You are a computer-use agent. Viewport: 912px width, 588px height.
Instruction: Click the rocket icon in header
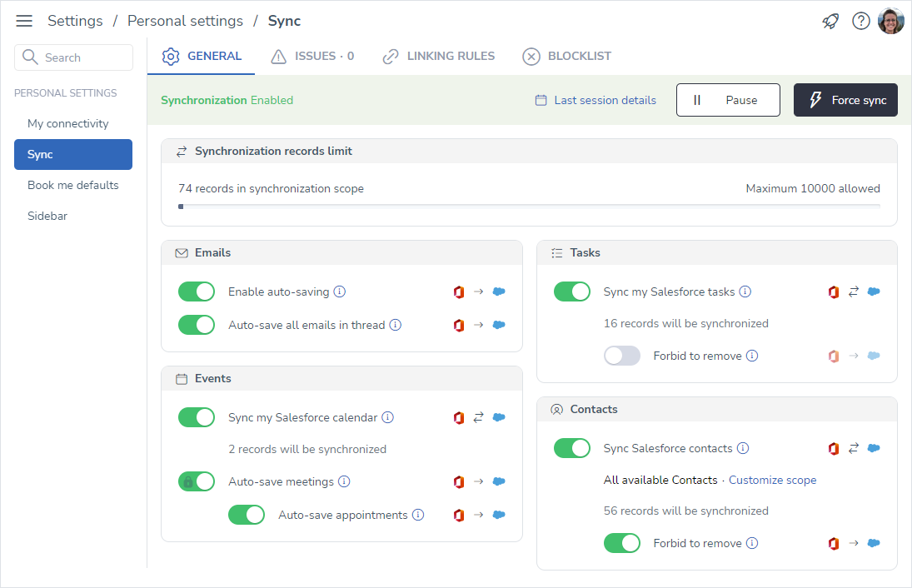830,21
